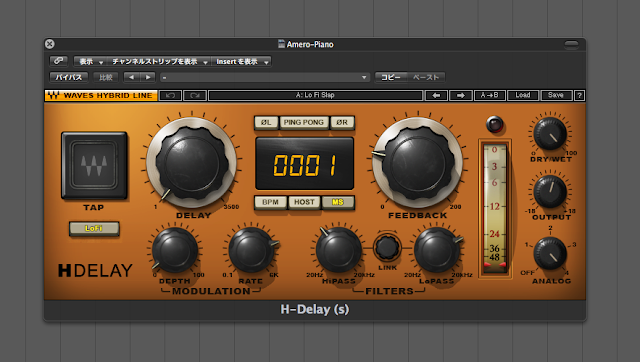Click the output level VU meter
The image size is (640, 362).
495,208
